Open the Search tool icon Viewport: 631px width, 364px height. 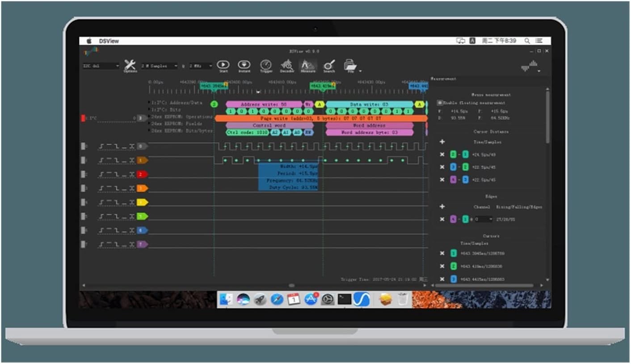329,66
